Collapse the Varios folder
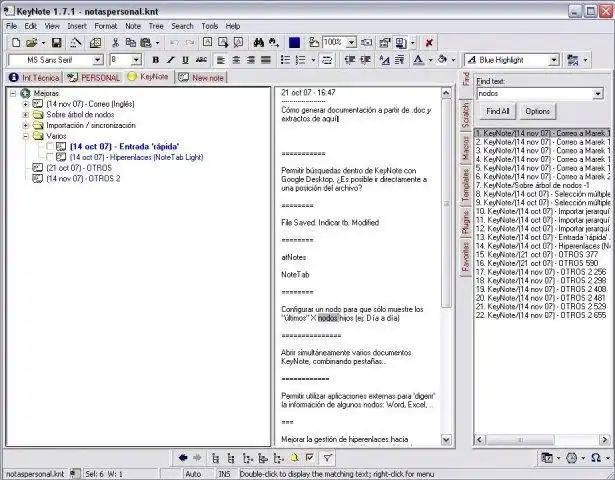Screen dimensions: 615x480 (x=25, y=136)
